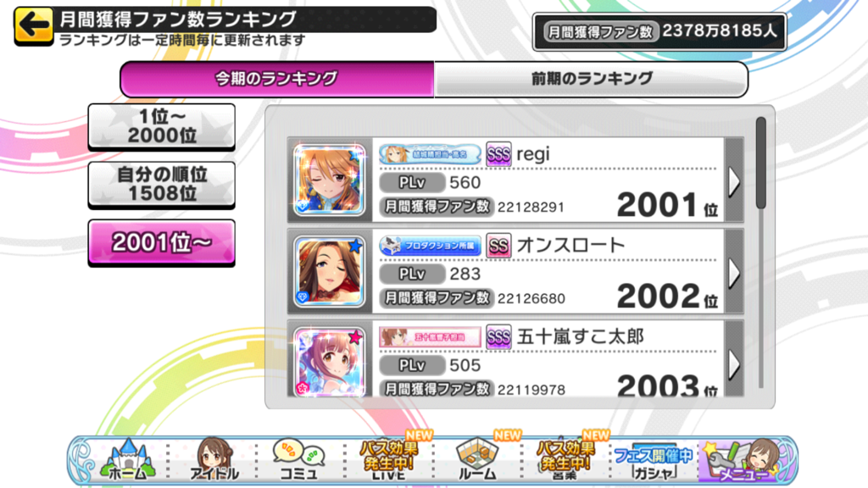Open the ルーム room icon

tap(477, 459)
